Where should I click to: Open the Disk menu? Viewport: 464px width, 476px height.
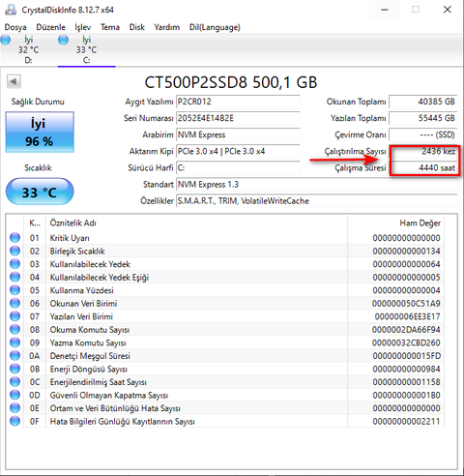(137, 27)
